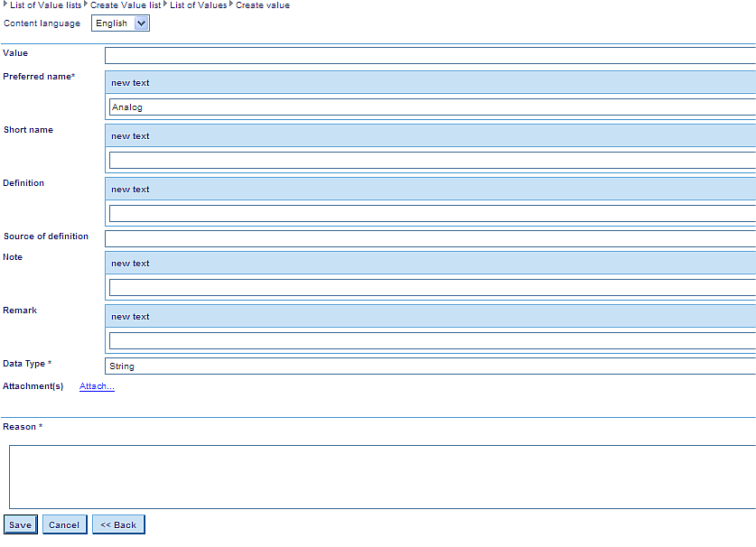Cancel the value creation

coord(64,525)
